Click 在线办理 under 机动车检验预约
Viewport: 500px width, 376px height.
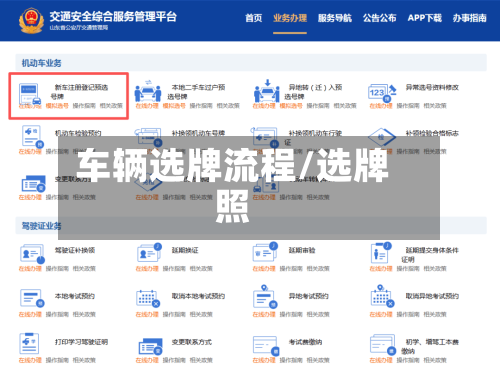[30, 152]
